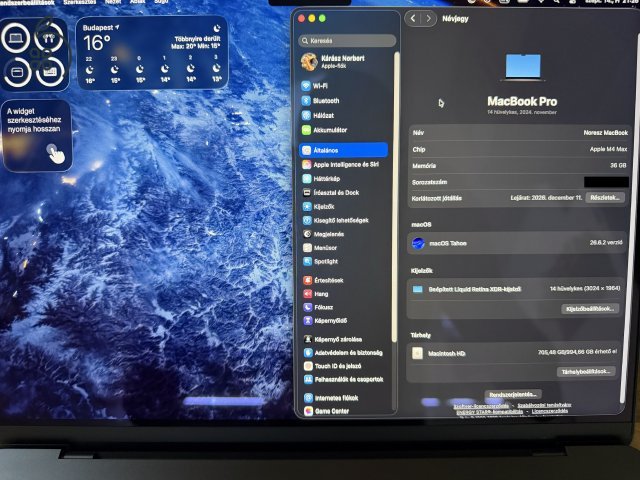Click the Névjegy pane title
The height and width of the screenshot is (480, 640).
click(x=455, y=19)
